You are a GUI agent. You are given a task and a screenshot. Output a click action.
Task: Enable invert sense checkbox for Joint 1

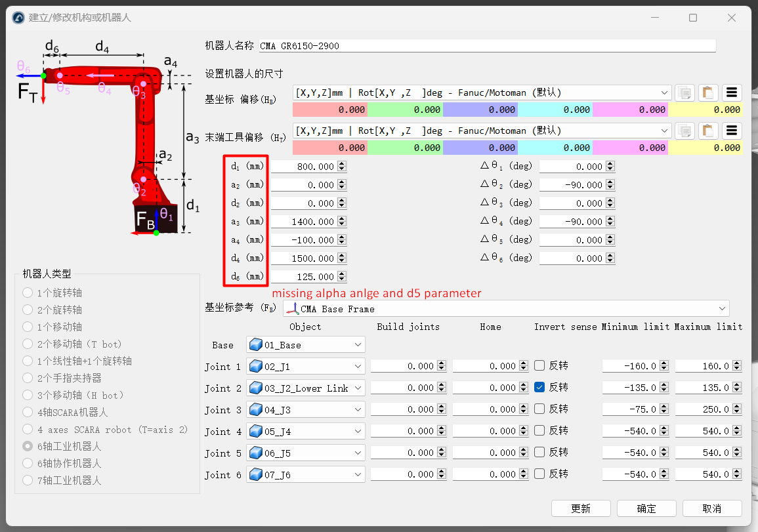[x=539, y=366]
